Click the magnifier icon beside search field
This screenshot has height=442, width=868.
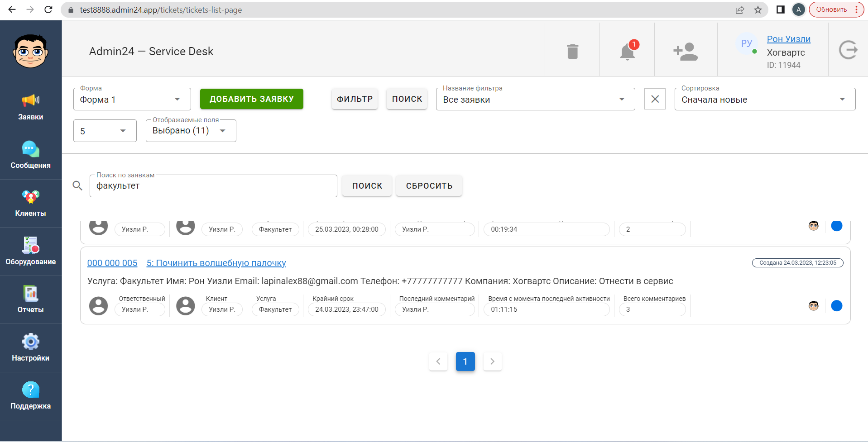77,185
